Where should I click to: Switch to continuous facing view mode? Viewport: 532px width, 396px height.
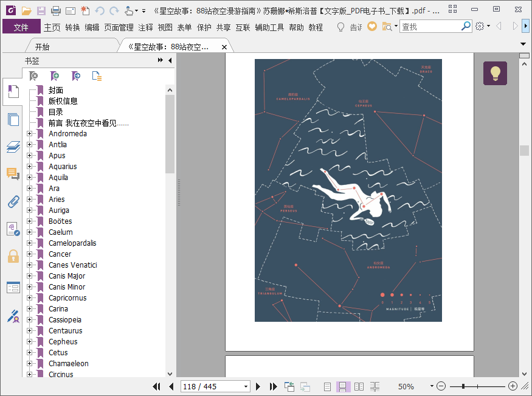pyautogui.click(x=375, y=386)
